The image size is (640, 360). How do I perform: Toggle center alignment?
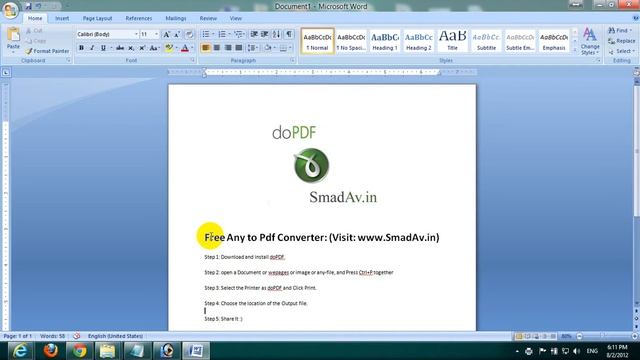pyautogui.click(x=217, y=48)
